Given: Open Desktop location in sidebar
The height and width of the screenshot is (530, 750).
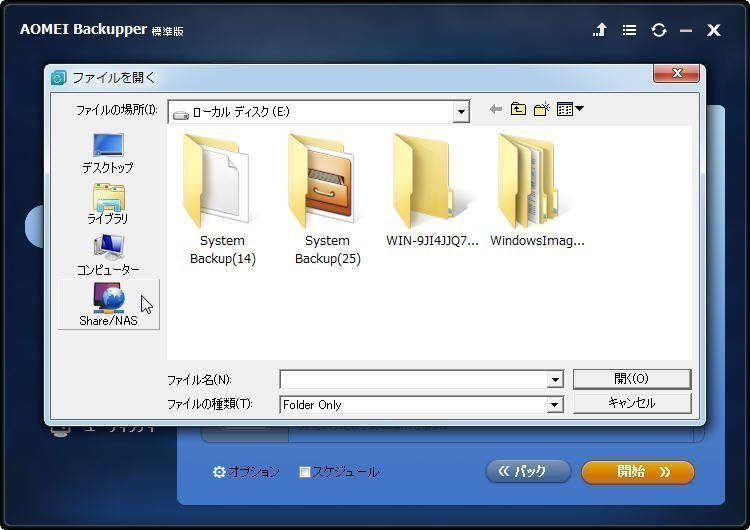Looking at the screenshot, I should click(108, 153).
